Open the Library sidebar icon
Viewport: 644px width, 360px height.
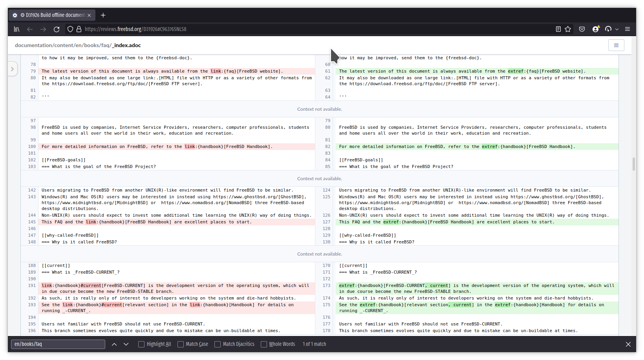point(16,29)
